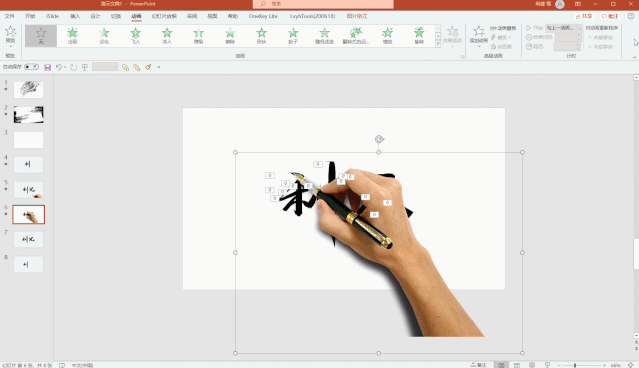Click the Trigger button

click(501, 37)
